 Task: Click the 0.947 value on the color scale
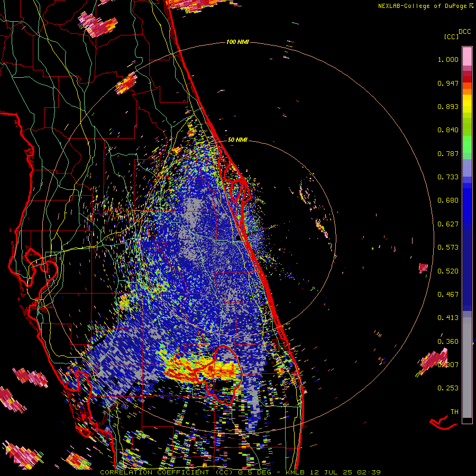tap(448, 83)
